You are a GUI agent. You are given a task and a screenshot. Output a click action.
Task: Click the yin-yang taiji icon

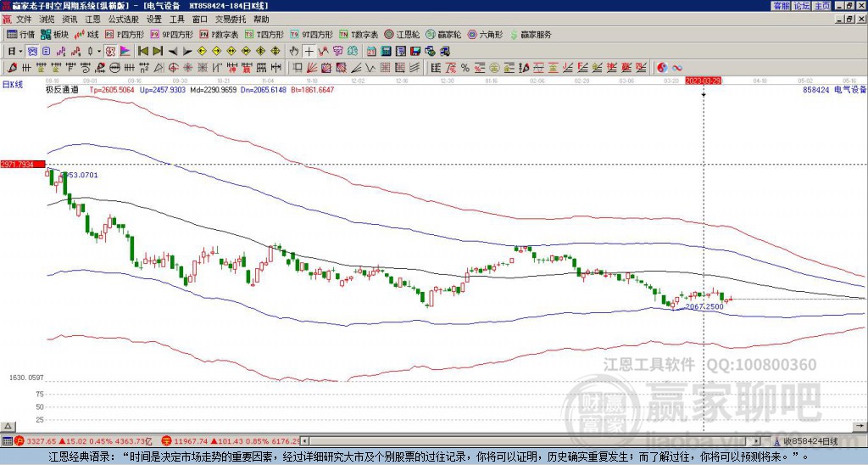662,68
